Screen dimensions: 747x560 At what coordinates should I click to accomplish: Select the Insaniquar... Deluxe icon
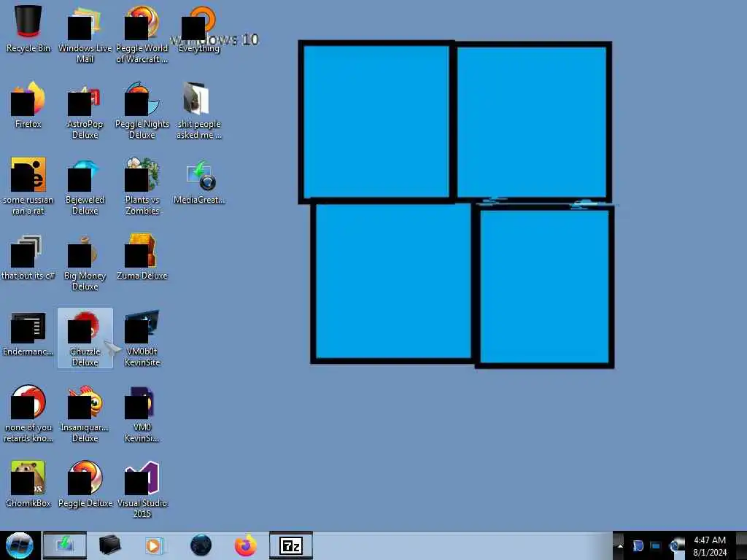tap(85, 414)
